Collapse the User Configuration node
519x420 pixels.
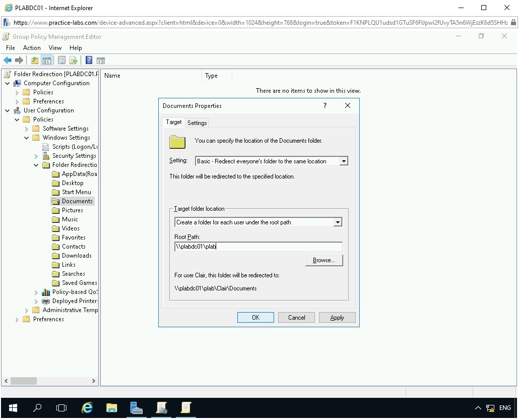[7, 110]
